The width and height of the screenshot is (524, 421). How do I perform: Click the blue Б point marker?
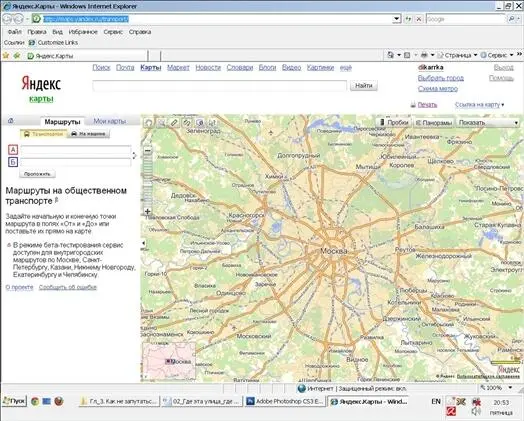[x=13, y=162]
